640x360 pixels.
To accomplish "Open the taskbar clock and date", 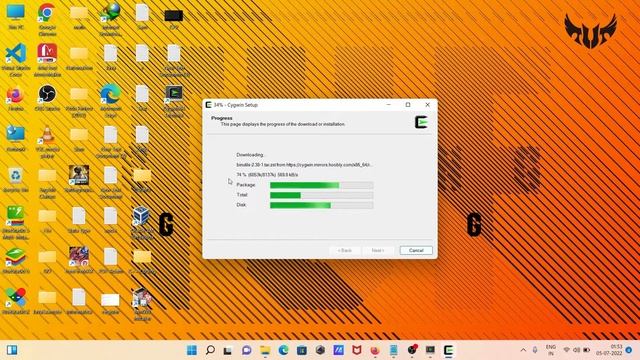I will tap(609, 350).
